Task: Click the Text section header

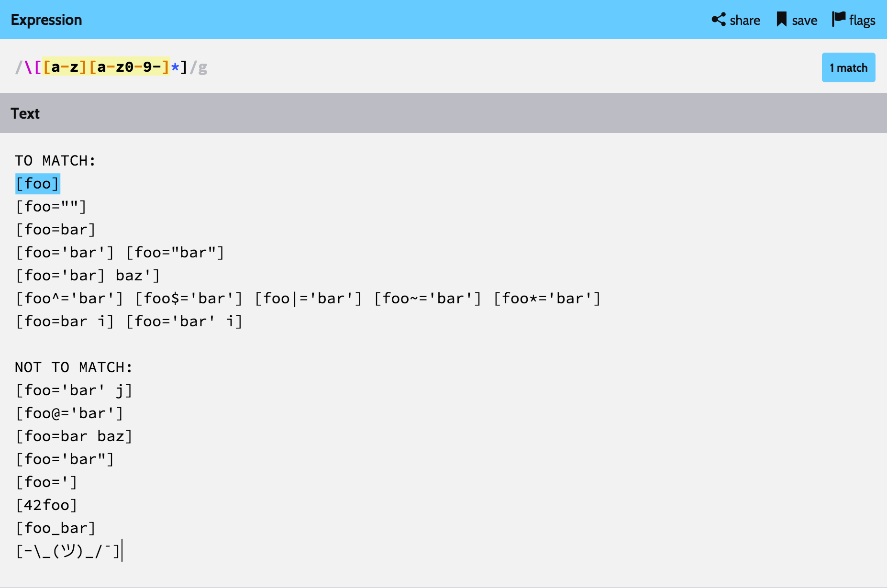Action: pos(25,113)
